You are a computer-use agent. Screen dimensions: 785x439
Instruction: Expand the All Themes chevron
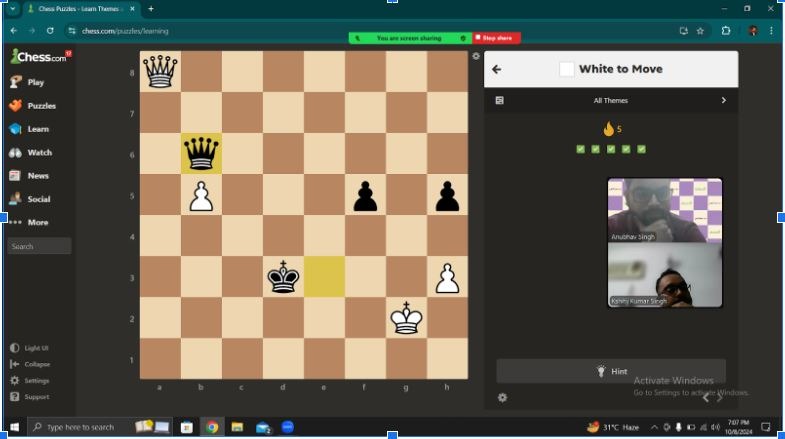pyautogui.click(x=723, y=100)
